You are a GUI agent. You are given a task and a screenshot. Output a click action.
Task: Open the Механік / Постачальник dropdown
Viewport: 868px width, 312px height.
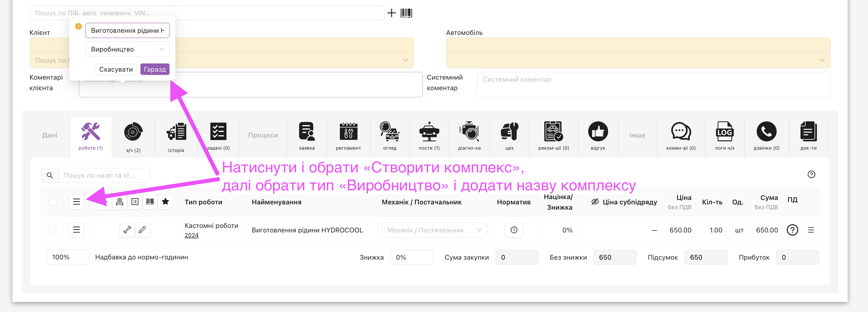[434, 230]
